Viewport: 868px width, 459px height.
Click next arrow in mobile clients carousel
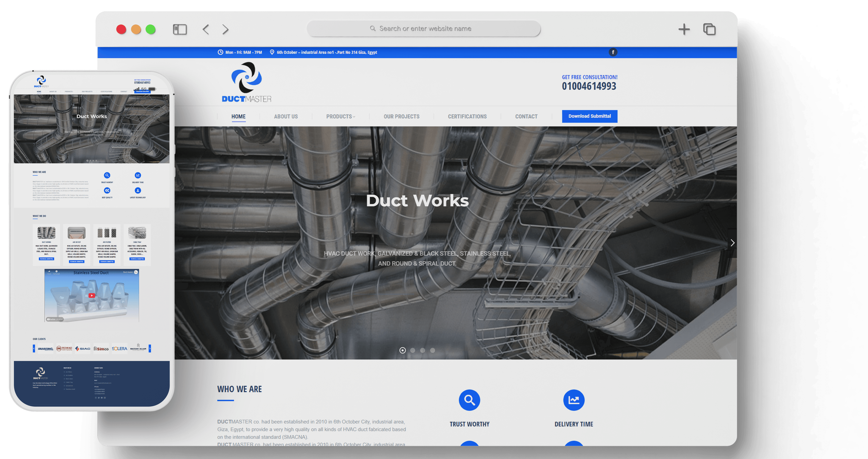pyautogui.click(x=150, y=348)
